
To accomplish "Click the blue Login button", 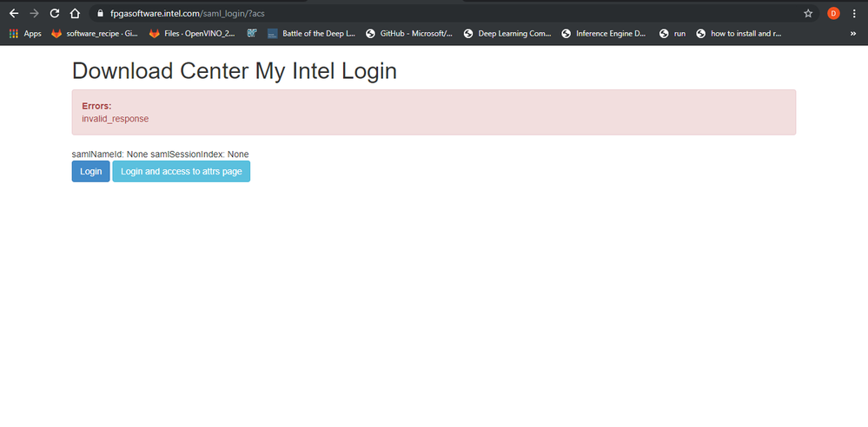I will point(90,172).
